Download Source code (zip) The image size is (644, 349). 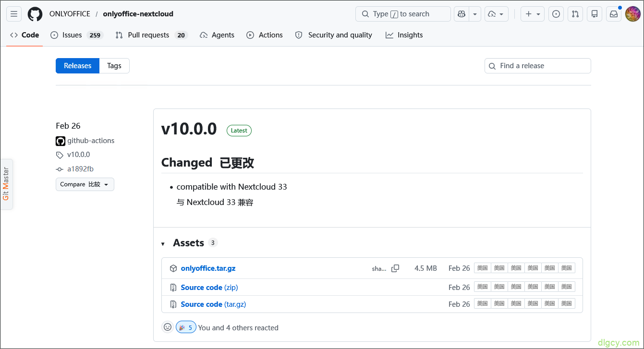pyautogui.click(x=209, y=288)
